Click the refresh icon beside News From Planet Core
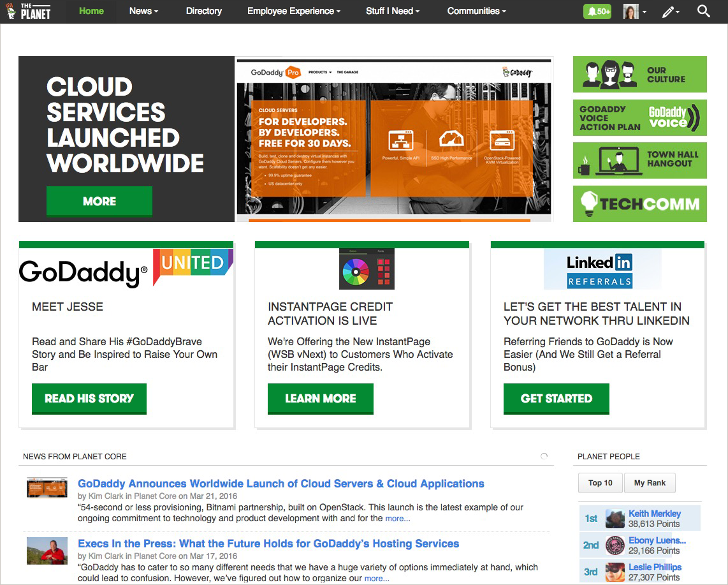This screenshot has height=585, width=728. pyautogui.click(x=544, y=456)
